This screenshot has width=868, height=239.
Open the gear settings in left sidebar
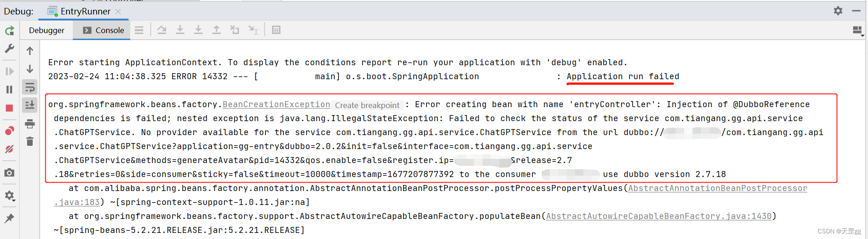coord(9,196)
